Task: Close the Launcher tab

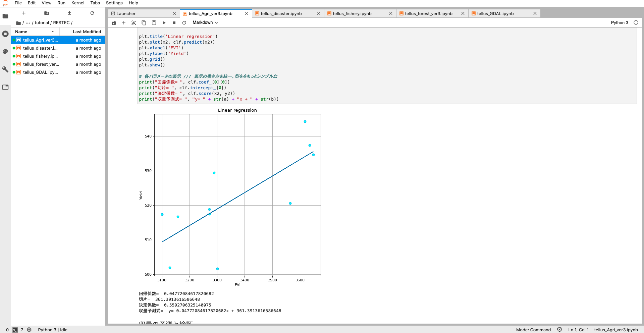Action: click(174, 13)
